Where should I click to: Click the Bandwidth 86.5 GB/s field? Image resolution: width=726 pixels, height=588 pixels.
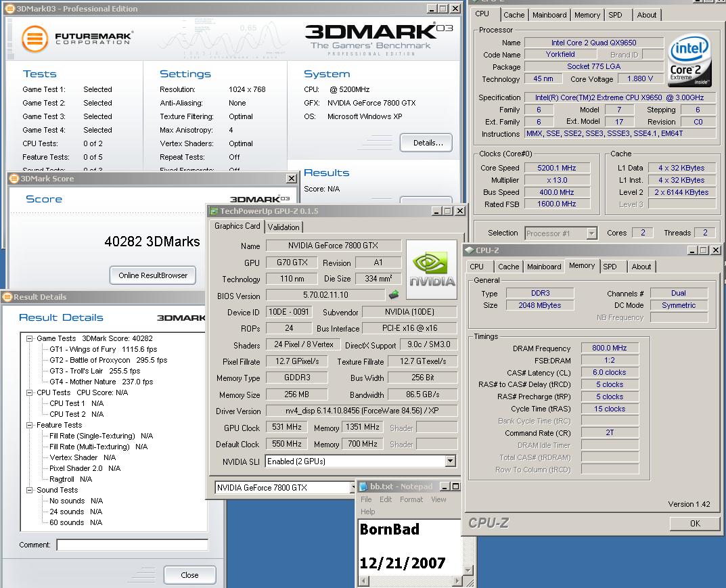(422, 394)
